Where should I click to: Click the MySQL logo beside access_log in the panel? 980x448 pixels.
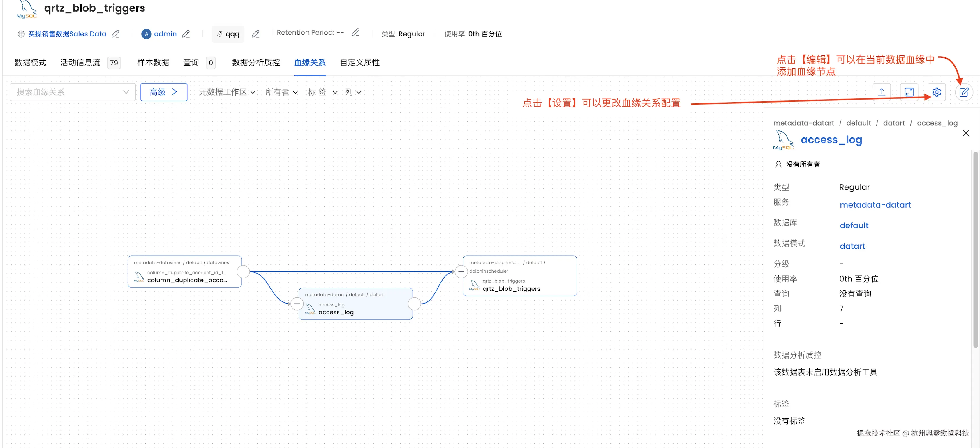pos(784,139)
